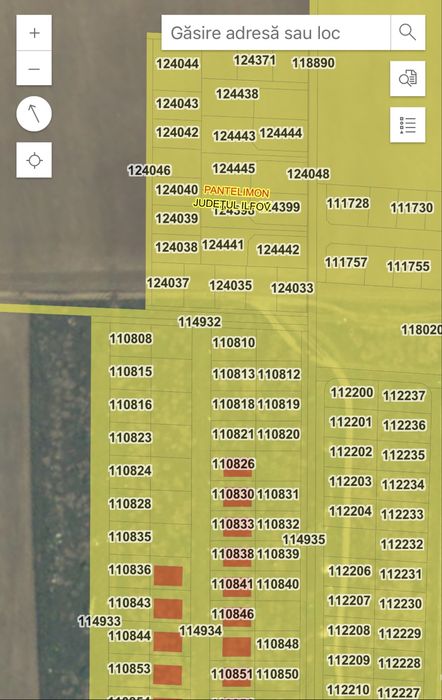This screenshot has width=442, height=700.
Task: Click parcel number 118890
Action: point(313,63)
